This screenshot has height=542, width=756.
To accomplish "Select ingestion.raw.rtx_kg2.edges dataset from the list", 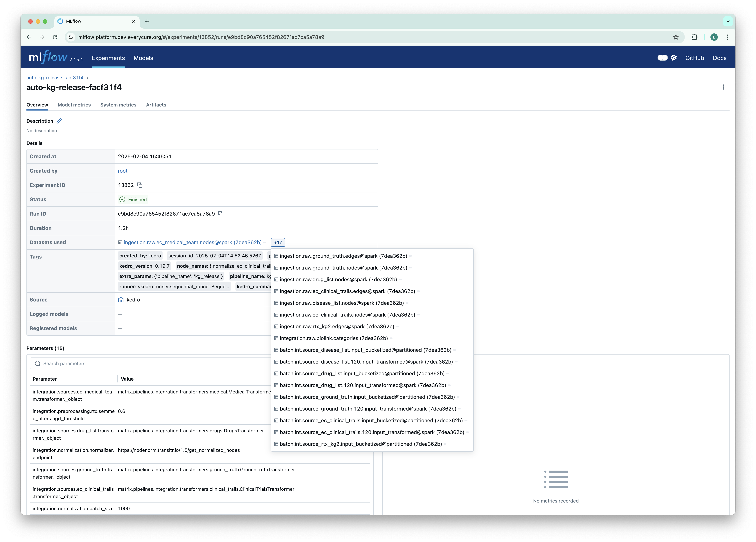I will click(337, 326).
